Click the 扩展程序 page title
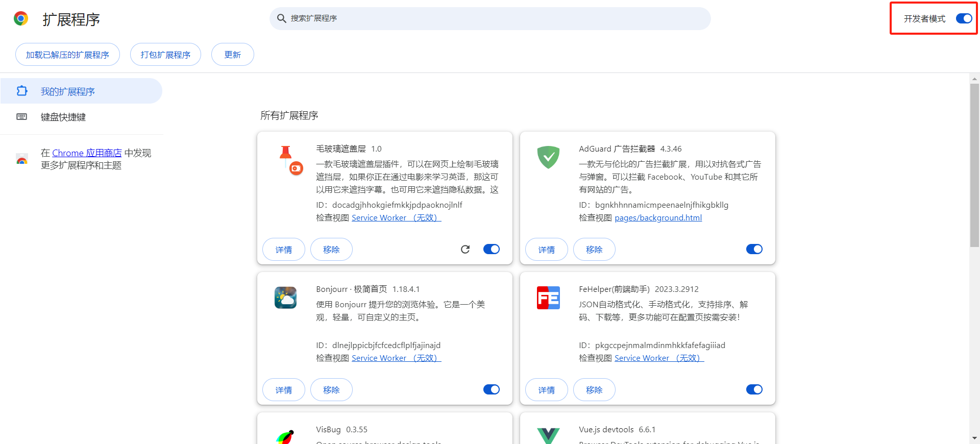The image size is (980, 444). 71,19
